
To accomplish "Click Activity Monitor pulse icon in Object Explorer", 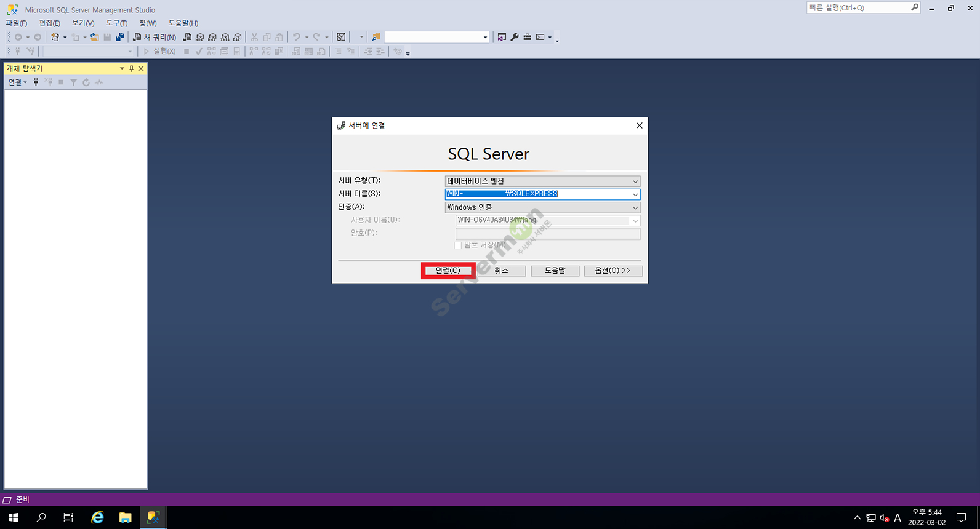I will (99, 82).
